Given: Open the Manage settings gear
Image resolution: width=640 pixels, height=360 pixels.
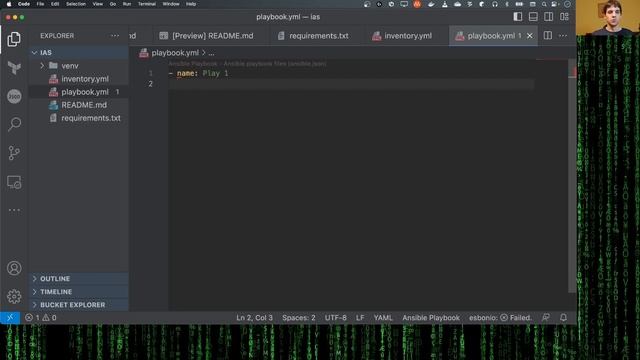Looking at the screenshot, I should (x=14, y=296).
